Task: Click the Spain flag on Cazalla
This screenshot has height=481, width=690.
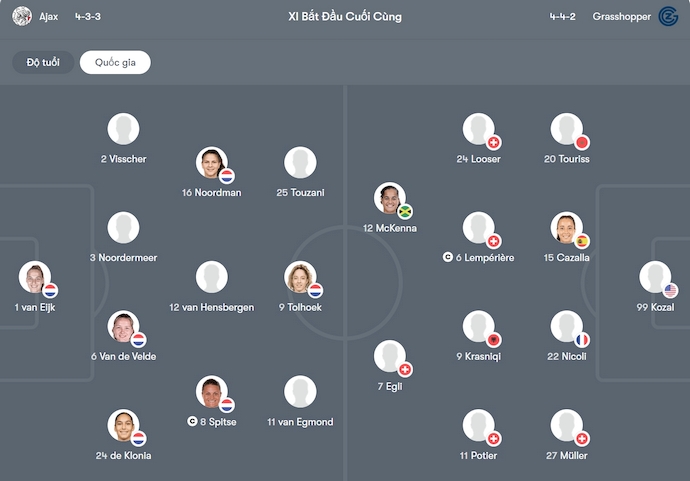Action: point(582,241)
